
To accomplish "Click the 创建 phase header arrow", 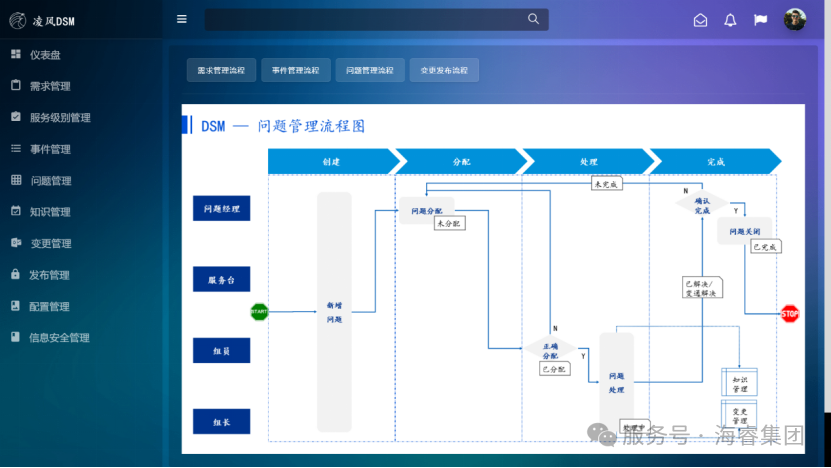I will (x=334, y=162).
